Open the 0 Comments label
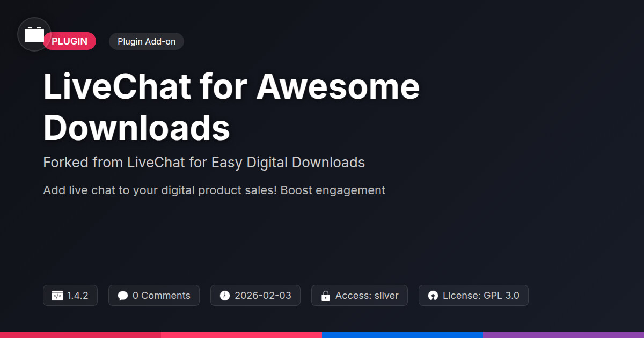This screenshot has height=338, width=644. click(161, 296)
